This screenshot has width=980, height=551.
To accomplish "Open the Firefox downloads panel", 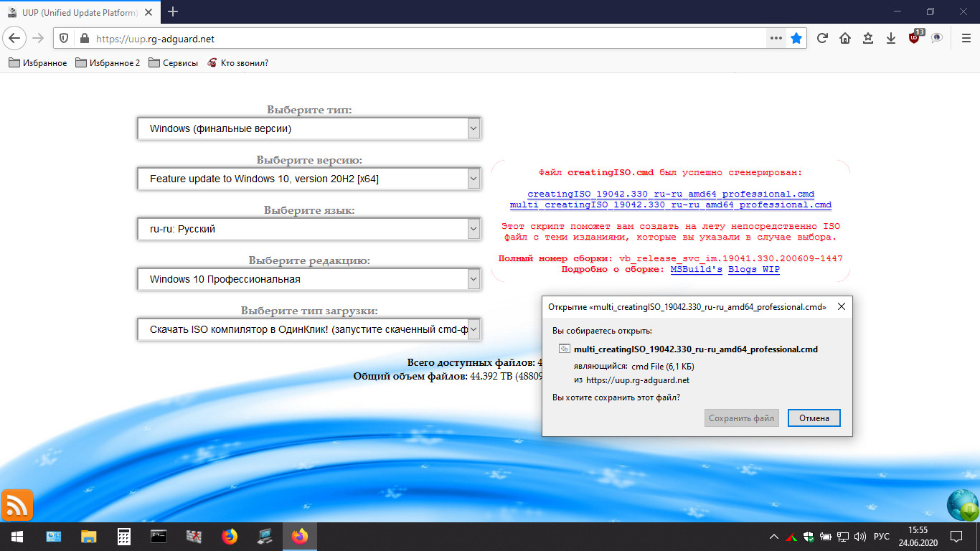I will click(x=891, y=39).
